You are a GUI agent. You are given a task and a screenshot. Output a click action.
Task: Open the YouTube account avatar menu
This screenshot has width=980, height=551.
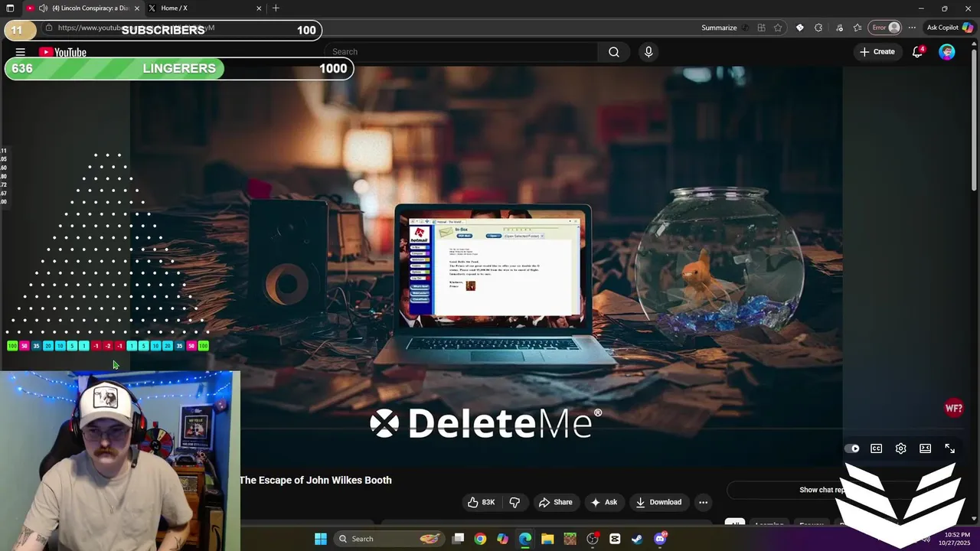947,52
